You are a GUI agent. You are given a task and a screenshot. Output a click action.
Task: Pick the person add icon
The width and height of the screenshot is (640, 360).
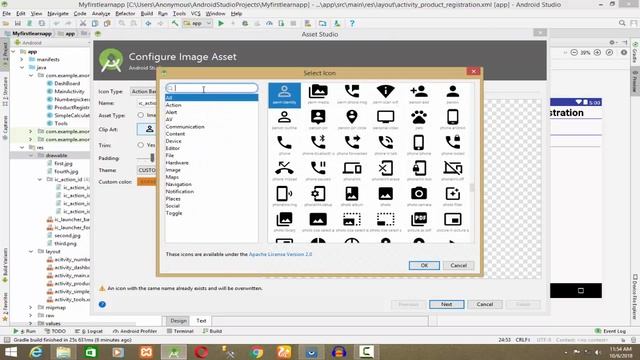tap(419, 92)
